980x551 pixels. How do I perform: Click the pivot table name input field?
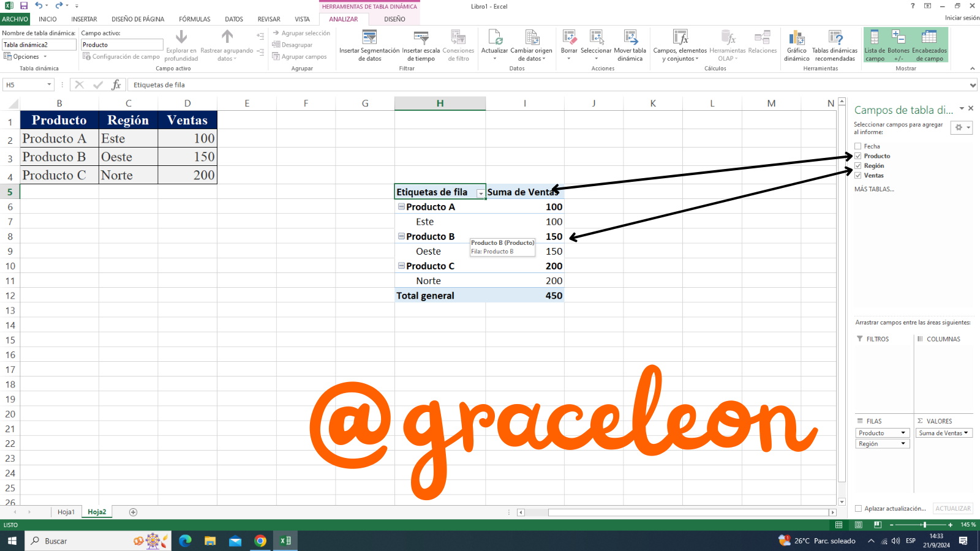pos(39,45)
